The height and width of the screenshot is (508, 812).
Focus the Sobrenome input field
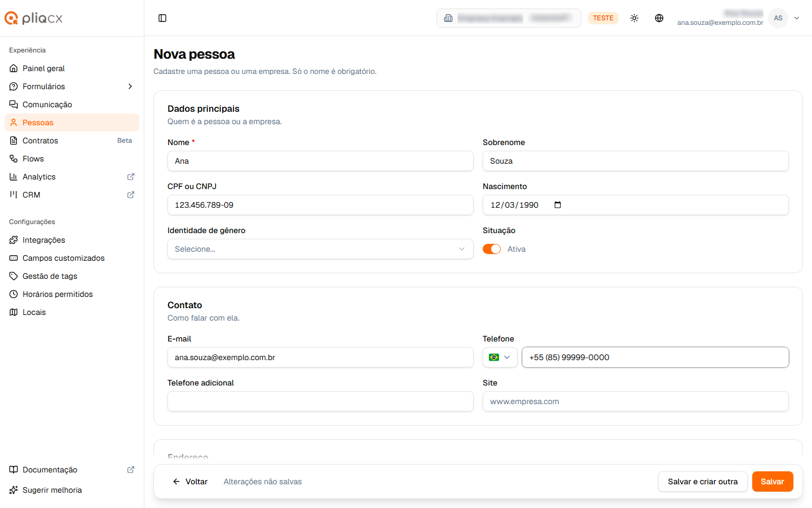click(x=636, y=161)
